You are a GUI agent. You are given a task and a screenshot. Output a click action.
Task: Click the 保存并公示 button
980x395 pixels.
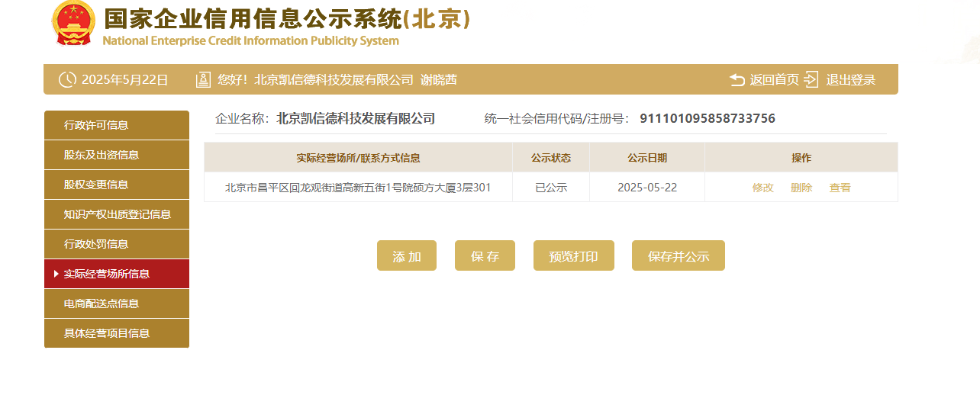click(679, 256)
